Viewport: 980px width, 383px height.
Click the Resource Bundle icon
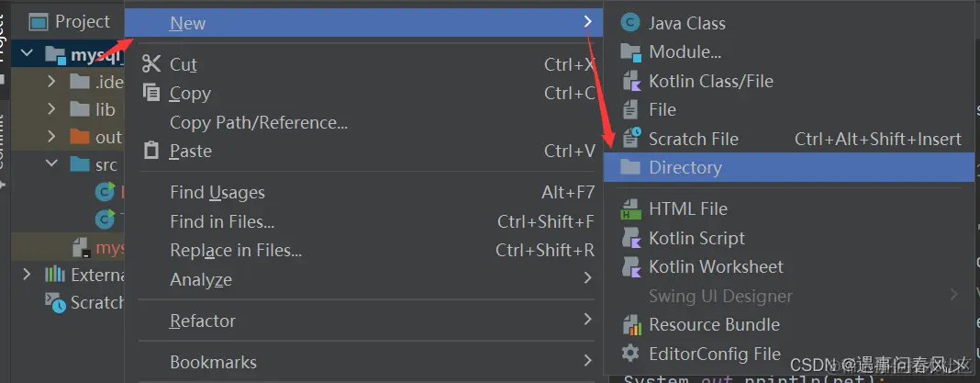point(632,325)
